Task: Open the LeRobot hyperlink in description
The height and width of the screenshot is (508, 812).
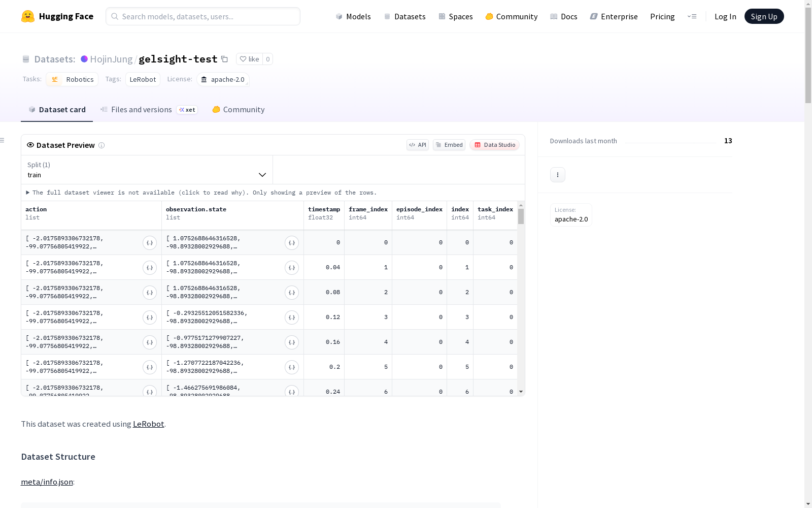Action: [x=148, y=424]
